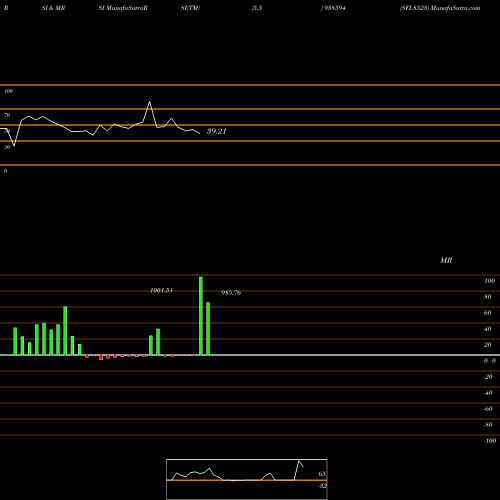Click the 30 label on RSI axis

pos(7,147)
